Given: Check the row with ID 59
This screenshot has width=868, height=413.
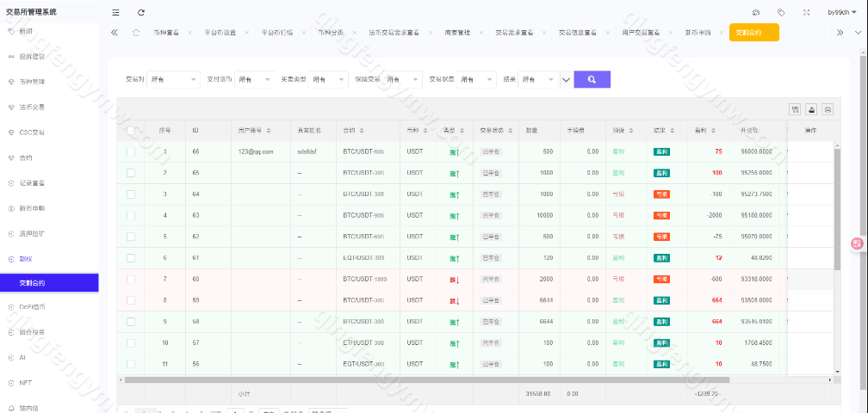Looking at the screenshot, I should [x=131, y=300].
